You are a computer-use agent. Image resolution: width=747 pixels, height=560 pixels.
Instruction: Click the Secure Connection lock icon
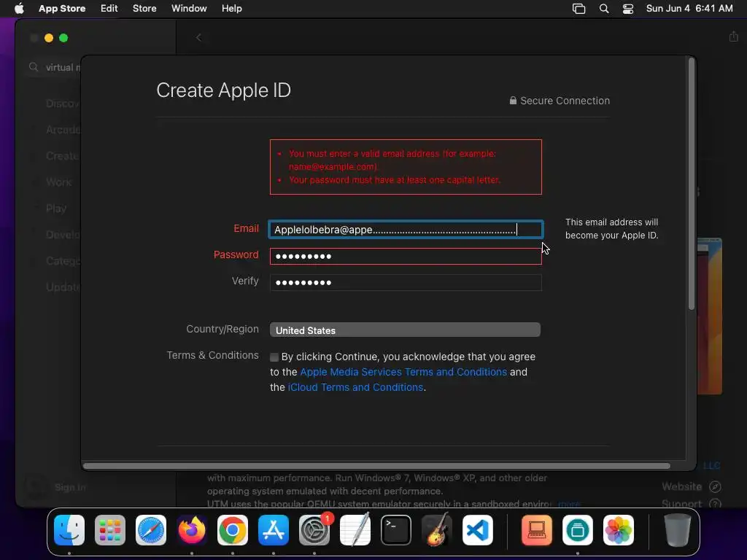point(513,101)
